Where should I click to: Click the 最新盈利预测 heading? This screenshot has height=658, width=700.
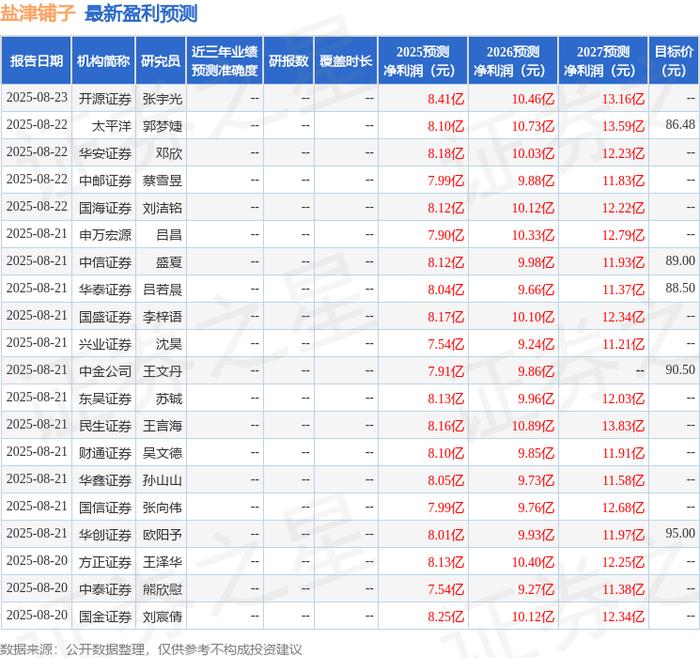[x=141, y=13]
